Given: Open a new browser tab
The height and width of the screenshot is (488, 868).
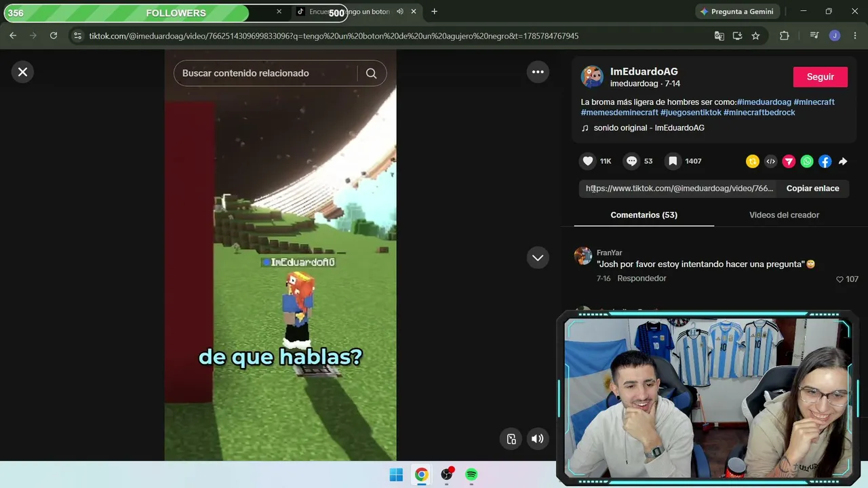Looking at the screenshot, I should (434, 12).
